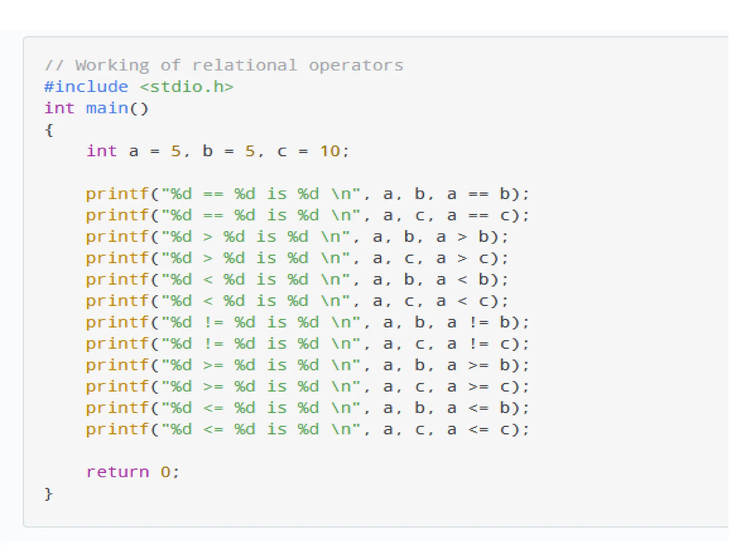Click the opening curly brace of main
This screenshot has width=747, height=560.
tap(49, 130)
